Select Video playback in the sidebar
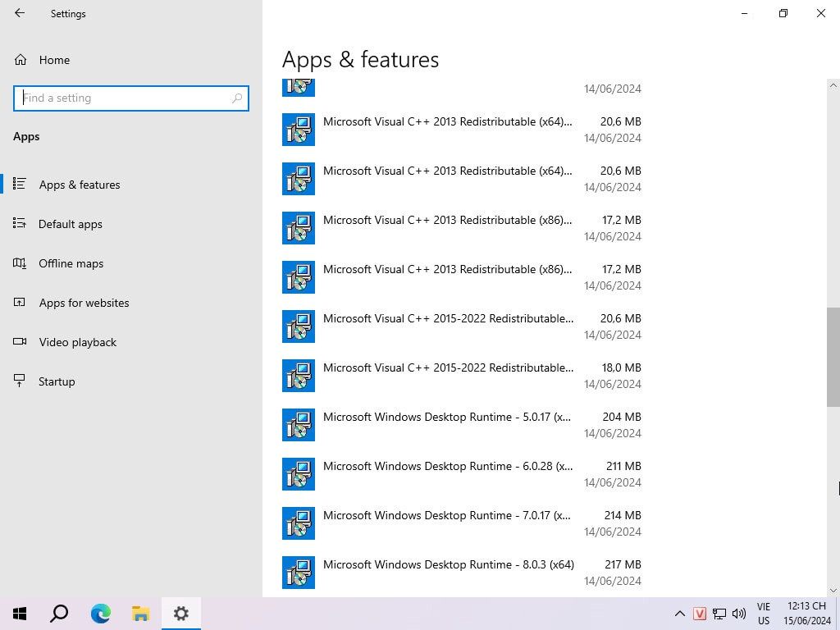 coord(78,342)
